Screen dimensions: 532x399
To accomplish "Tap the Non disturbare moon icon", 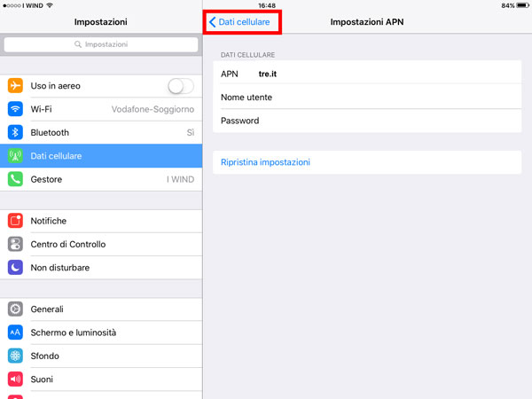I will pyautogui.click(x=15, y=267).
